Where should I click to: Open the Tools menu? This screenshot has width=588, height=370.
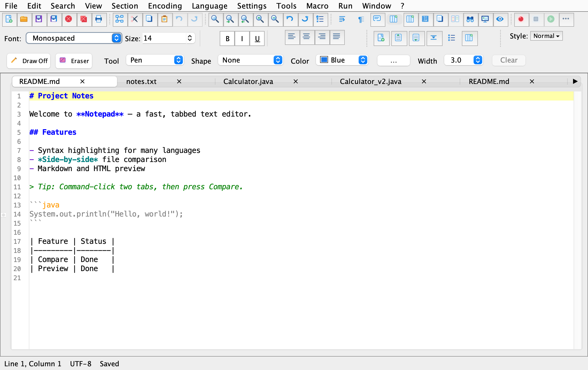point(286,6)
